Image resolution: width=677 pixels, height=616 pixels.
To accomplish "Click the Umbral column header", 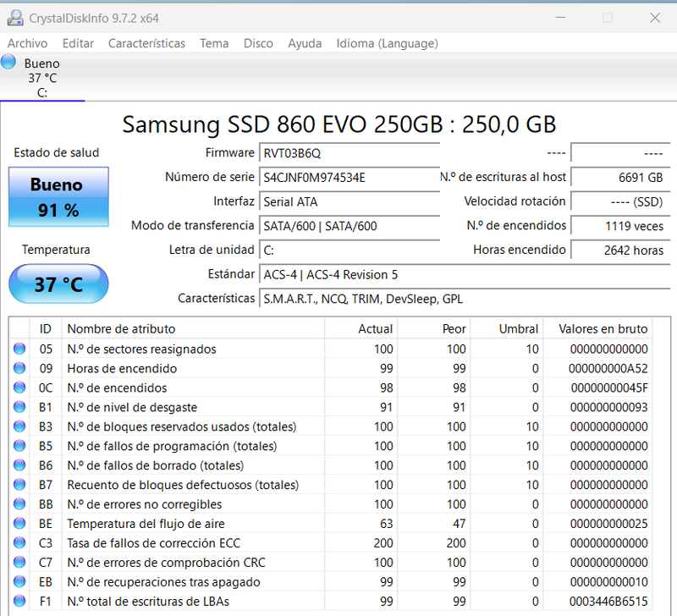I will point(507,328).
